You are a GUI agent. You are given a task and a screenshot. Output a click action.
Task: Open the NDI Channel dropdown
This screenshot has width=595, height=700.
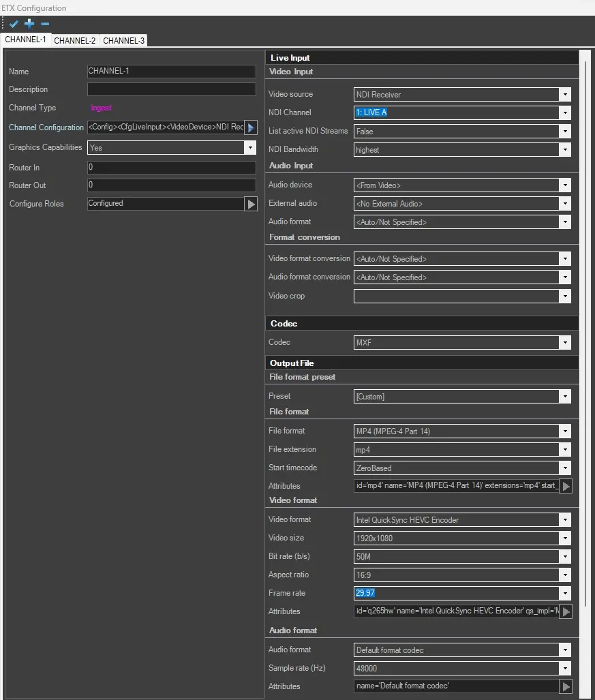coord(564,113)
